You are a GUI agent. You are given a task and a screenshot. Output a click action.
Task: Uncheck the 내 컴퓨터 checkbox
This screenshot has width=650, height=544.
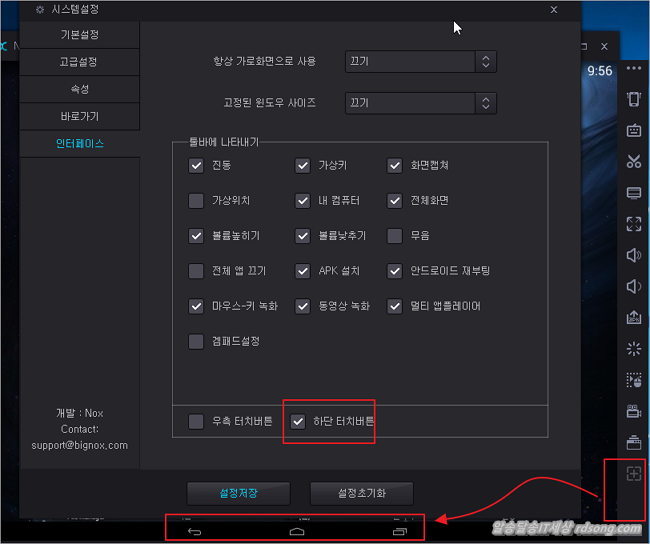pos(303,201)
